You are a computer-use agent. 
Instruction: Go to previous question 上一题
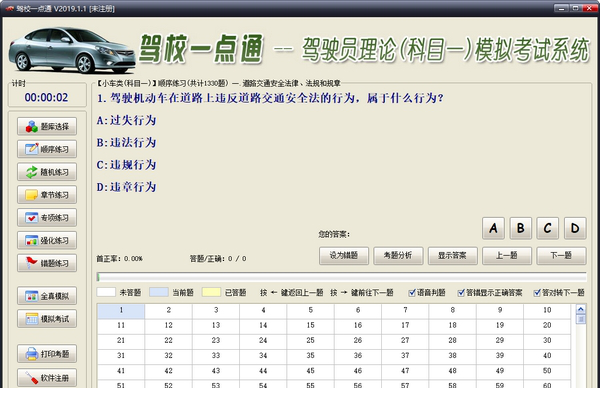click(x=507, y=256)
